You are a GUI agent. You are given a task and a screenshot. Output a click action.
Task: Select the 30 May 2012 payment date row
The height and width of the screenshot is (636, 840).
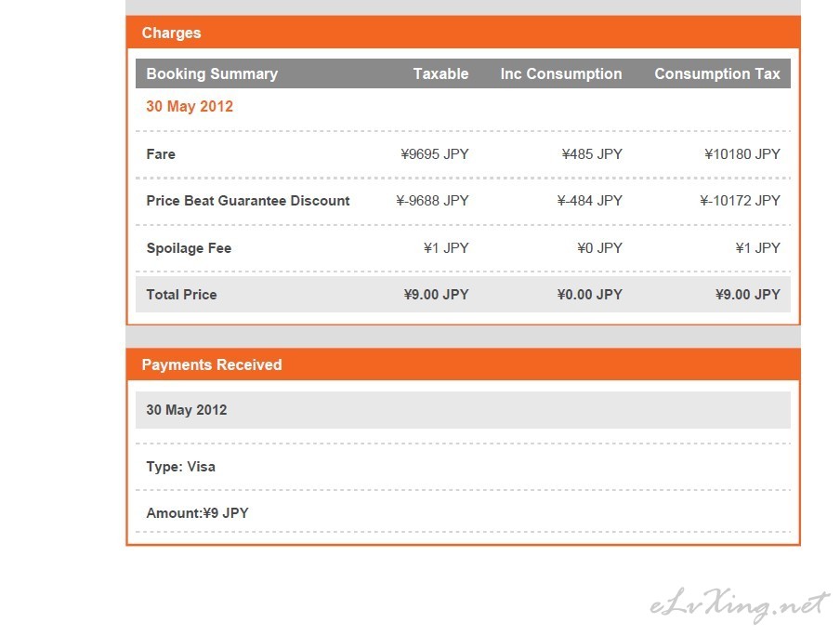(x=463, y=410)
